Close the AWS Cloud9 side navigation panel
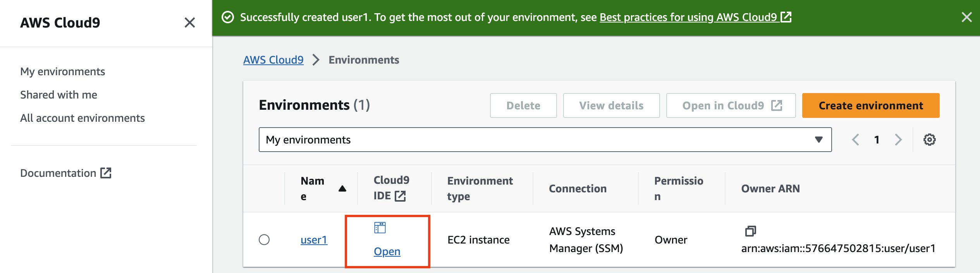 coord(189,22)
